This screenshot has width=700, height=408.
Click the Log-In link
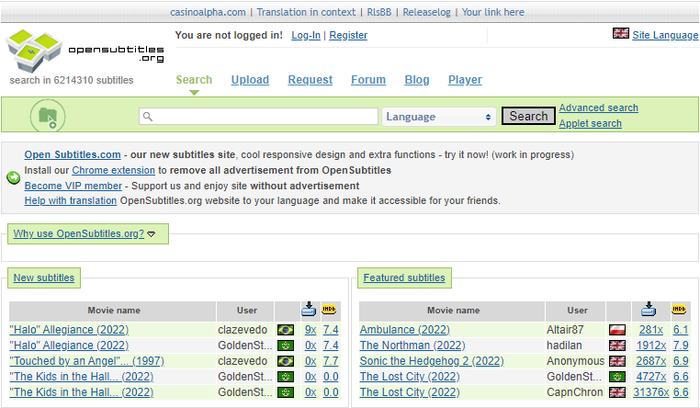[306, 35]
